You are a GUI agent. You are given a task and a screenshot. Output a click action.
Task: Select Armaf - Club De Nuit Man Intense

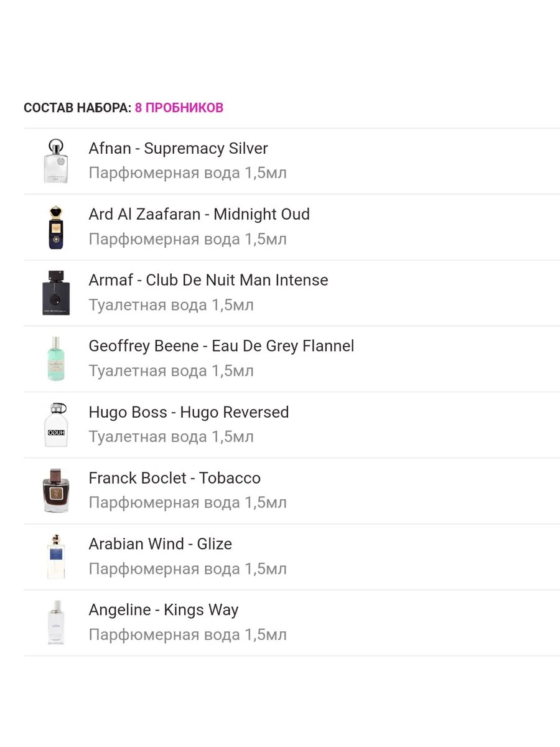coord(208,280)
